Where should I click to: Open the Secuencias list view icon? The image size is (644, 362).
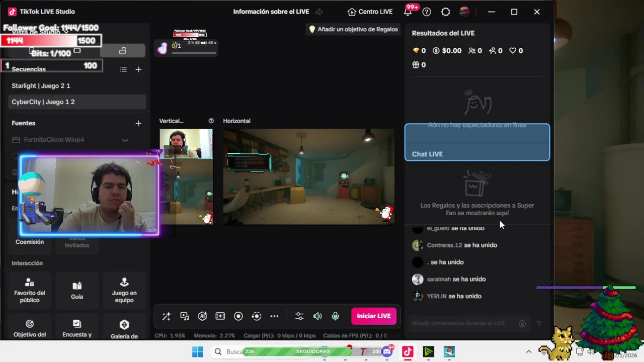tap(123, 69)
